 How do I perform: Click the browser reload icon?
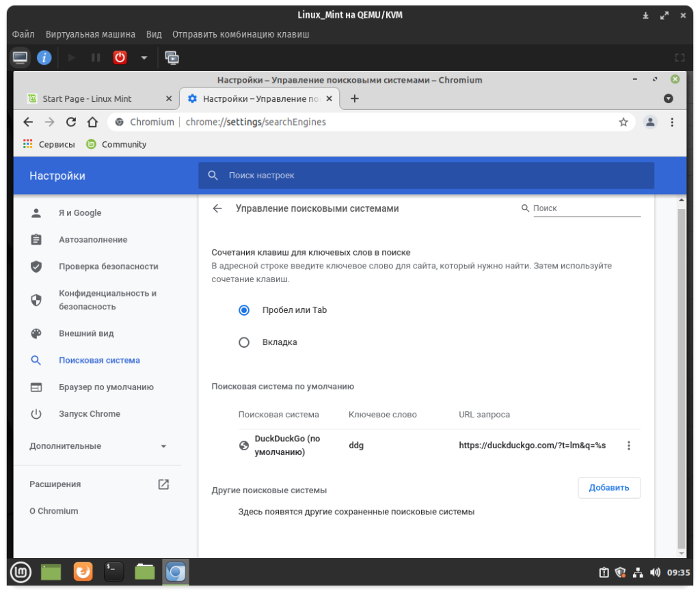(x=70, y=122)
